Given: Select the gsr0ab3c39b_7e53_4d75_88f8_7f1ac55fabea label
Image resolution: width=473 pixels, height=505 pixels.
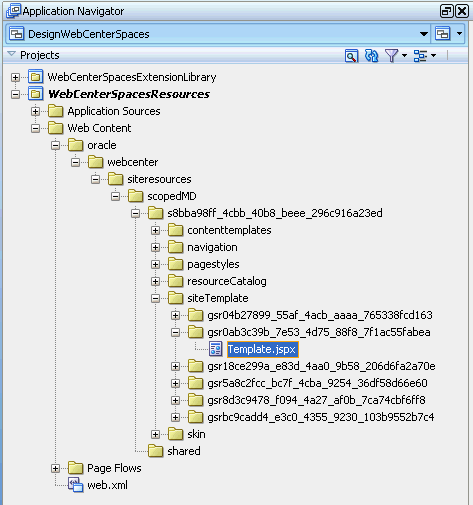Looking at the screenshot, I should [x=319, y=332].
